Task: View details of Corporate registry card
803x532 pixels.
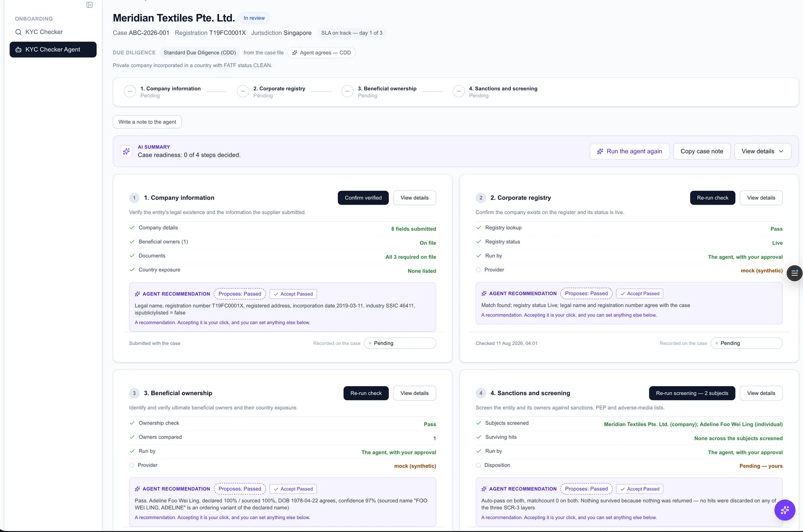Action: click(x=761, y=198)
